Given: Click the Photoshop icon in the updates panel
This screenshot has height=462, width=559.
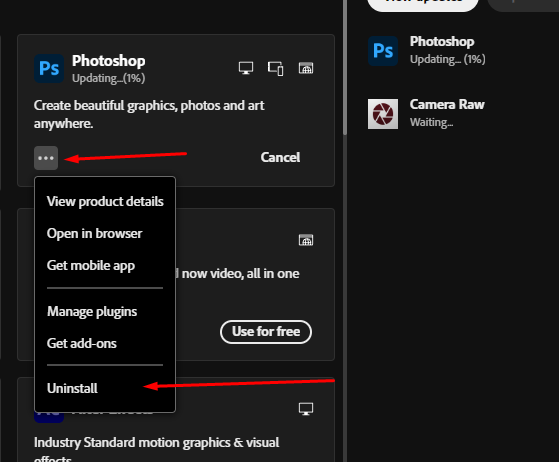Looking at the screenshot, I should (383, 51).
